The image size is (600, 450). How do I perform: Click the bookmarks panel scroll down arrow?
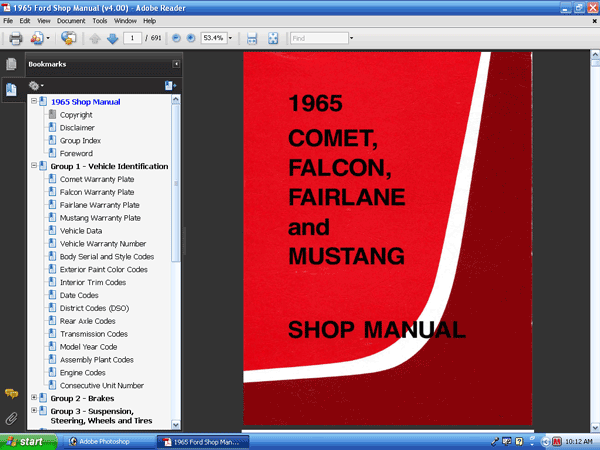click(x=176, y=424)
